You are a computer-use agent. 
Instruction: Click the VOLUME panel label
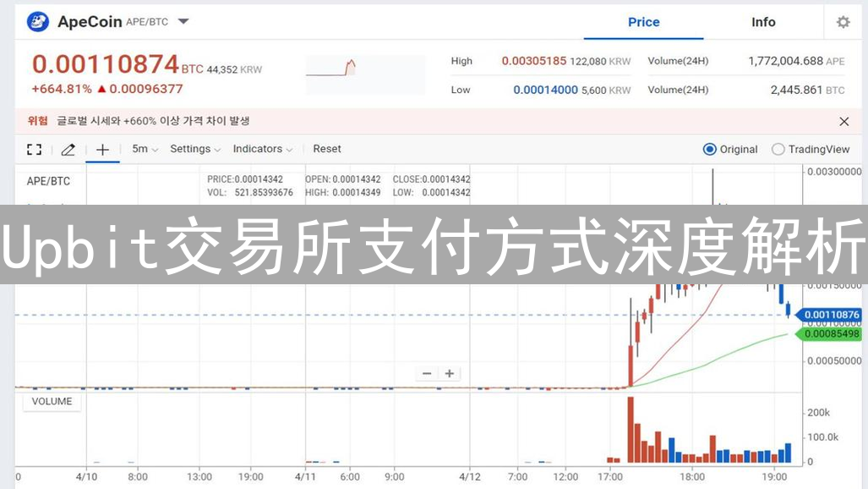coord(52,401)
